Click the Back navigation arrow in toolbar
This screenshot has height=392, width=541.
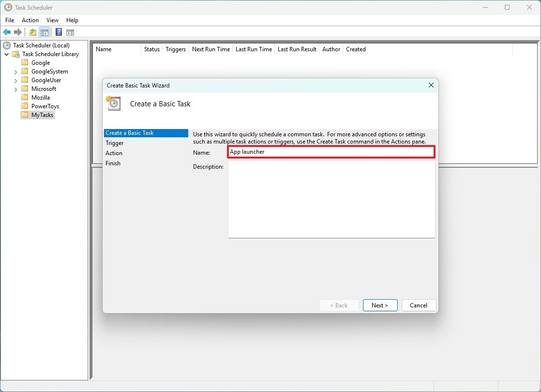pyautogui.click(x=7, y=32)
